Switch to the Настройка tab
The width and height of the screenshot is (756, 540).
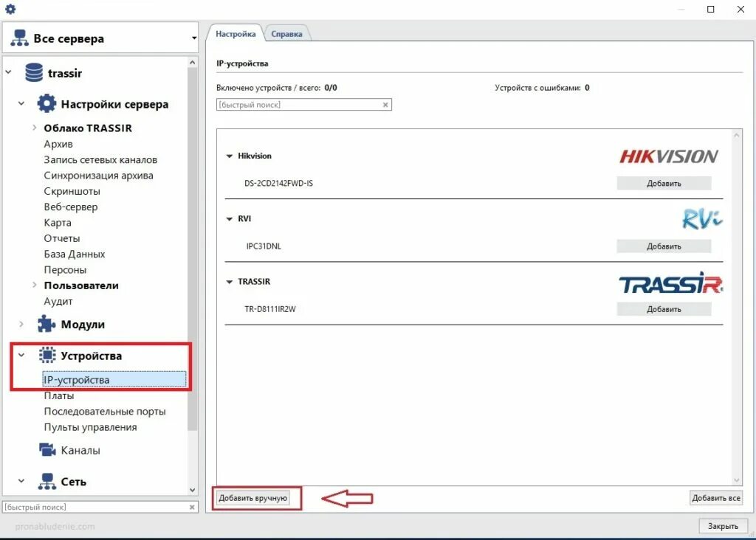click(x=236, y=34)
